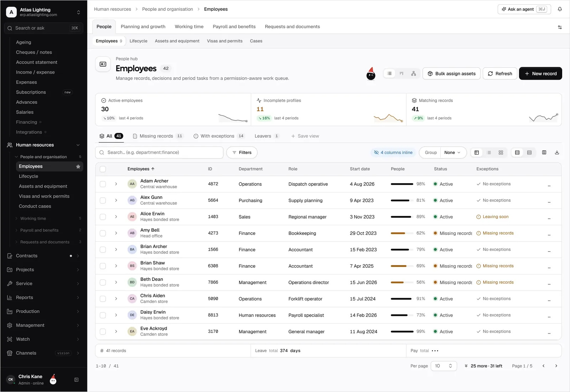Open the notifications bell icon
Viewport: 570px width, 392px height.
560,9
